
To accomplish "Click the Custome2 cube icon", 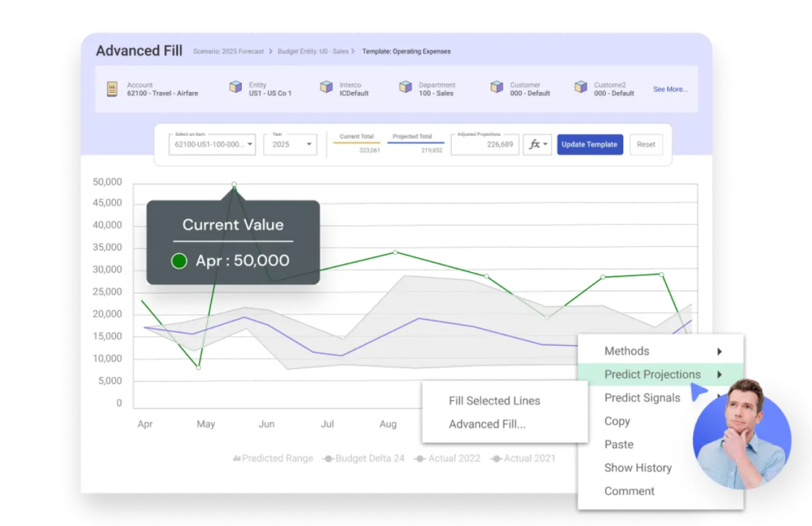I will click(580, 88).
